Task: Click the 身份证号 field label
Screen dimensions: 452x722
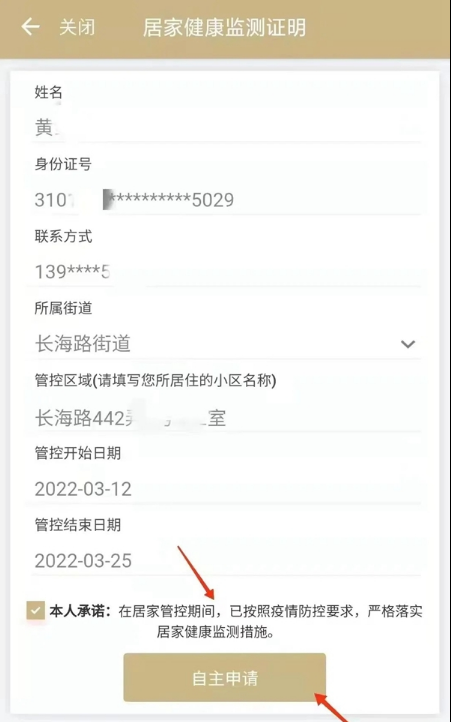Action: pyautogui.click(x=63, y=164)
